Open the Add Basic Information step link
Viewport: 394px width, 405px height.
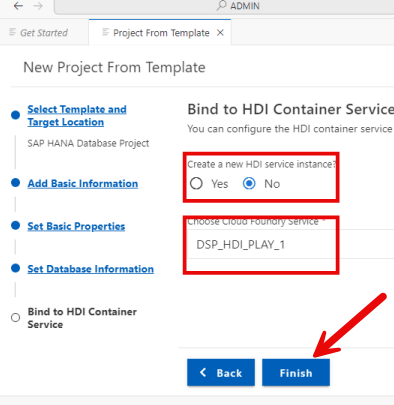[x=83, y=183]
